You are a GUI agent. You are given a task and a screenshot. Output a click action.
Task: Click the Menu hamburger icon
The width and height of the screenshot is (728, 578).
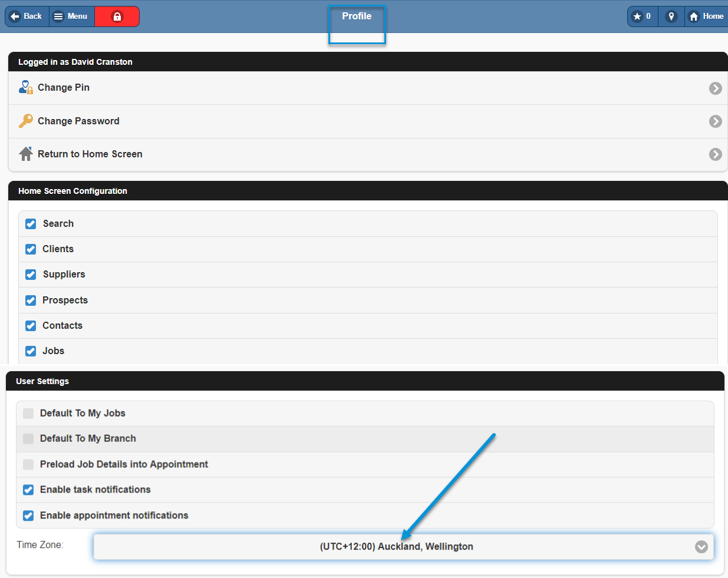click(x=58, y=16)
